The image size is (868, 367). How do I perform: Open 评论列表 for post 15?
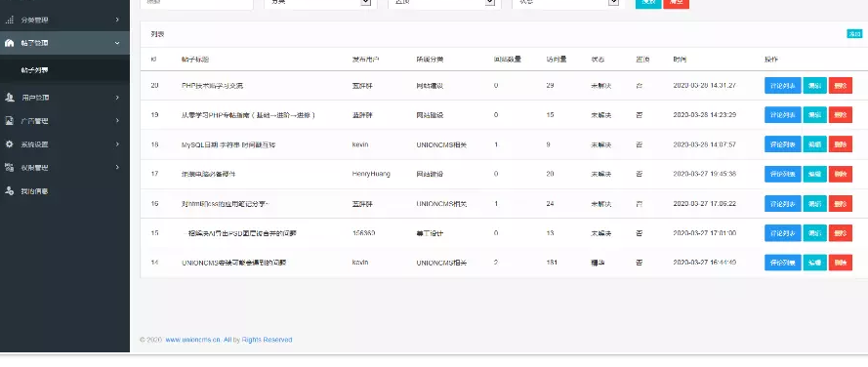(x=782, y=233)
